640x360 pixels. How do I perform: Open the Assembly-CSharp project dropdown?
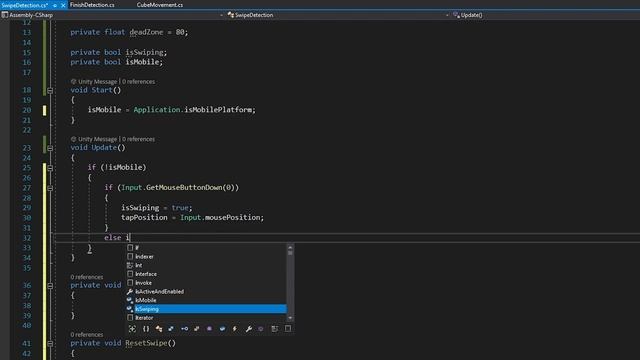pyautogui.click(x=221, y=15)
